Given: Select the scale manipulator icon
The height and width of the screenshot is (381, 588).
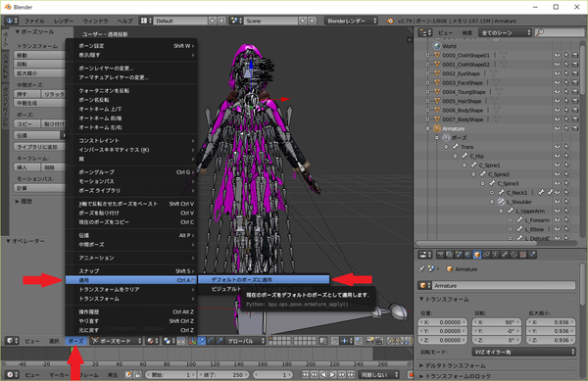Looking at the screenshot, I should point(220,341).
